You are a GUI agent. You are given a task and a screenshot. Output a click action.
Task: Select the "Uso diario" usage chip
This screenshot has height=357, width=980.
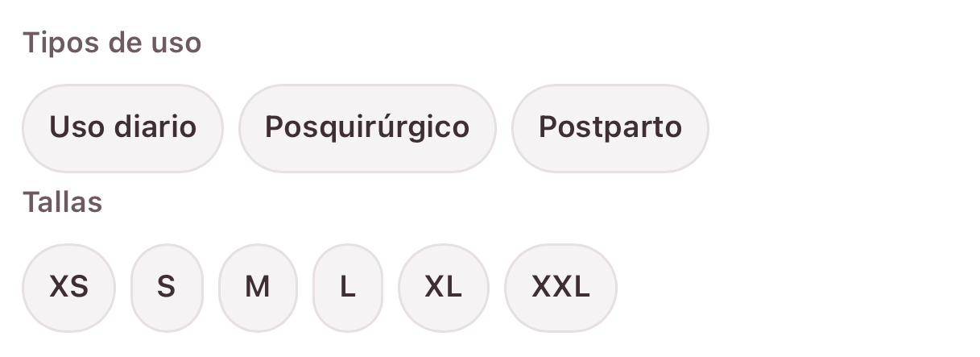click(122, 127)
